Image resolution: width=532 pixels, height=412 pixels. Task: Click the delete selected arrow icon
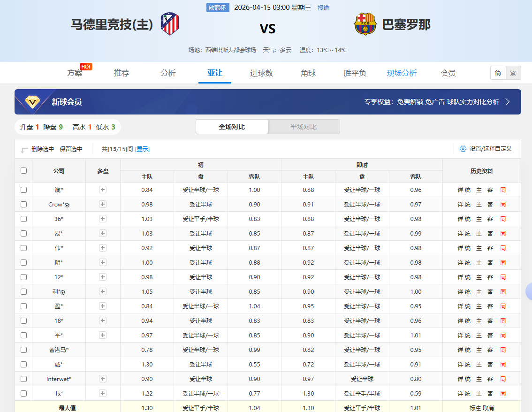[x=24, y=150]
